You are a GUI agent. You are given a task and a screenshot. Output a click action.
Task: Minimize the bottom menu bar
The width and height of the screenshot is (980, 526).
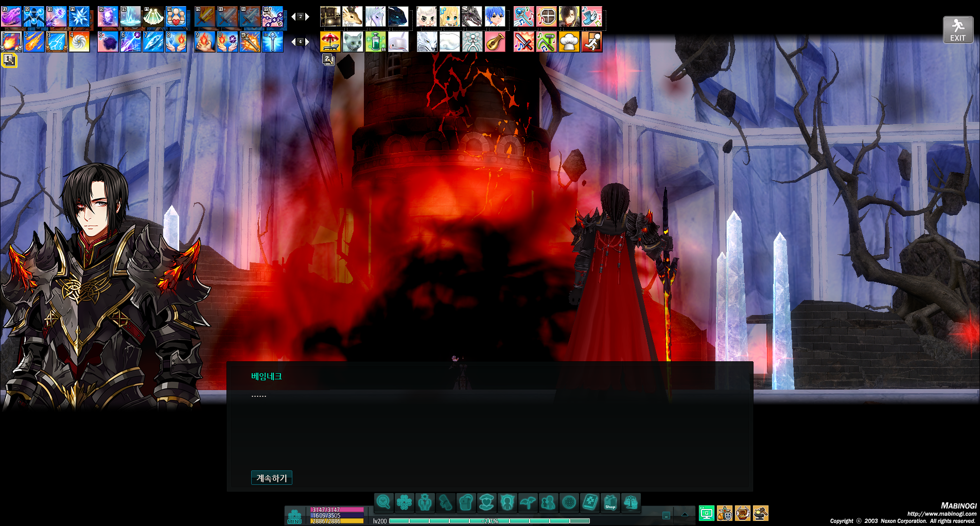tap(666, 515)
